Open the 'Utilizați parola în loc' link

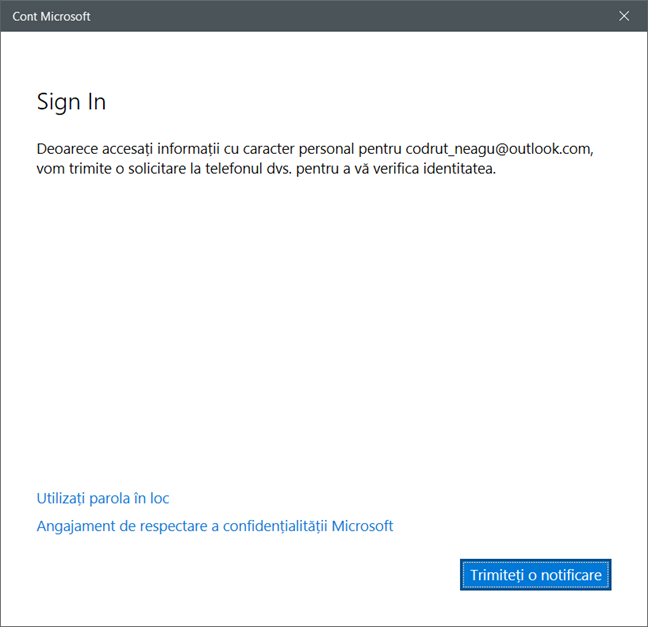point(103,498)
